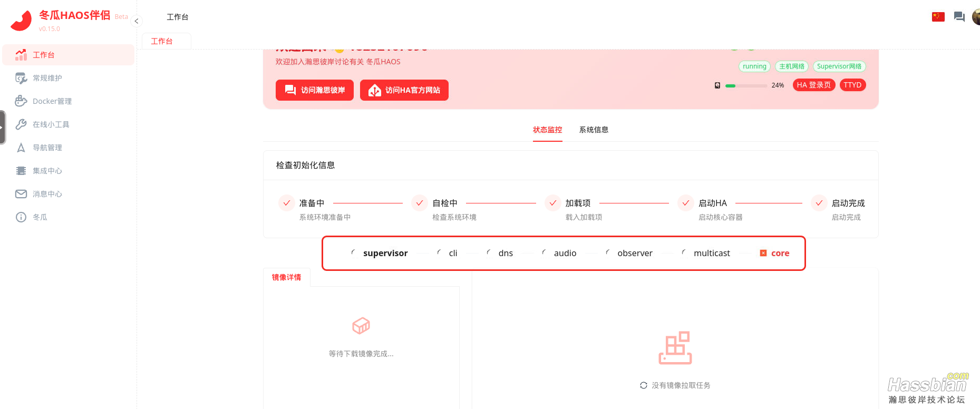Click the 欢迎加入瀚思彼岸讨论 welcome text
This screenshot has width=980, height=409.
pyautogui.click(x=338, y=62)
